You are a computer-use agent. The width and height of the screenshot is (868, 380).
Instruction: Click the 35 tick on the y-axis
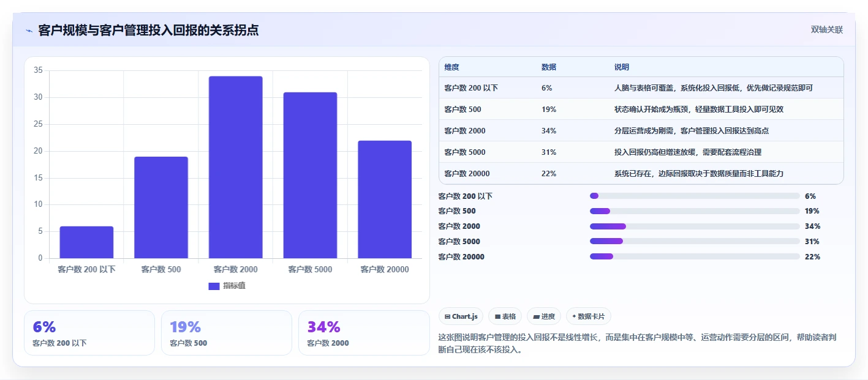[38, 70]
